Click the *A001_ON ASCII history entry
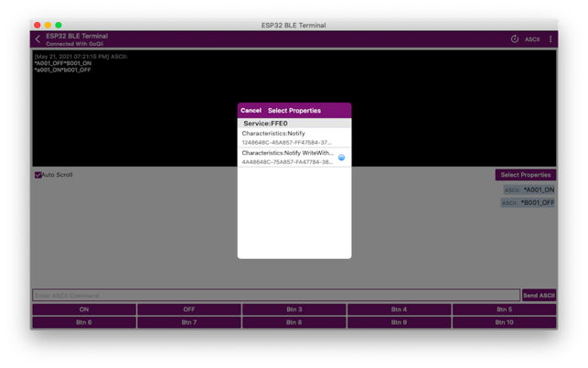The image size is (588, 368). click(x=529, y=189)
